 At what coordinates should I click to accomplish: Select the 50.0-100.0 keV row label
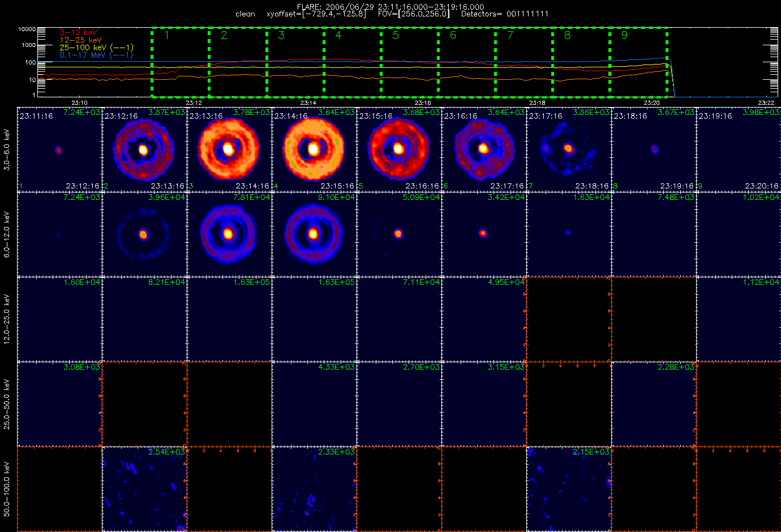[x=7, y=489]
